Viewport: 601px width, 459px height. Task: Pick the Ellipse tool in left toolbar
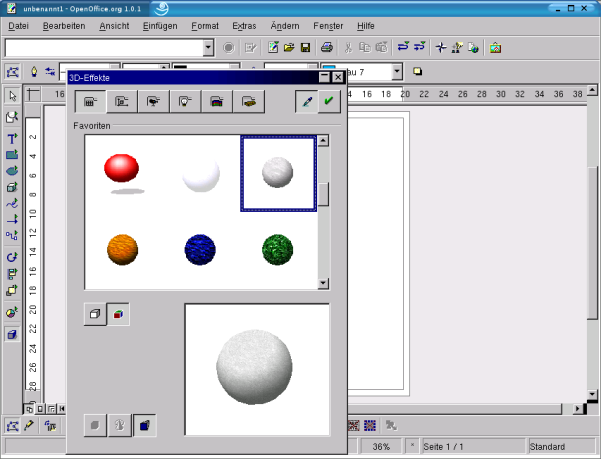12,170
